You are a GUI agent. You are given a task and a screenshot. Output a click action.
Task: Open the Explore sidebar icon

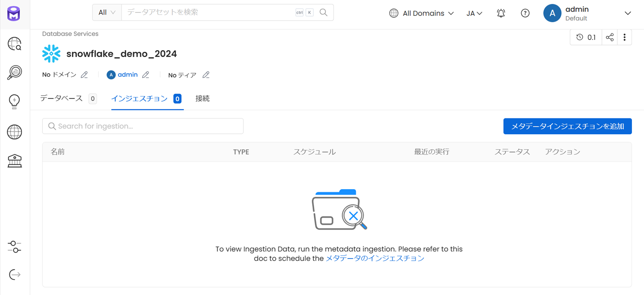[x=15, y=44]
